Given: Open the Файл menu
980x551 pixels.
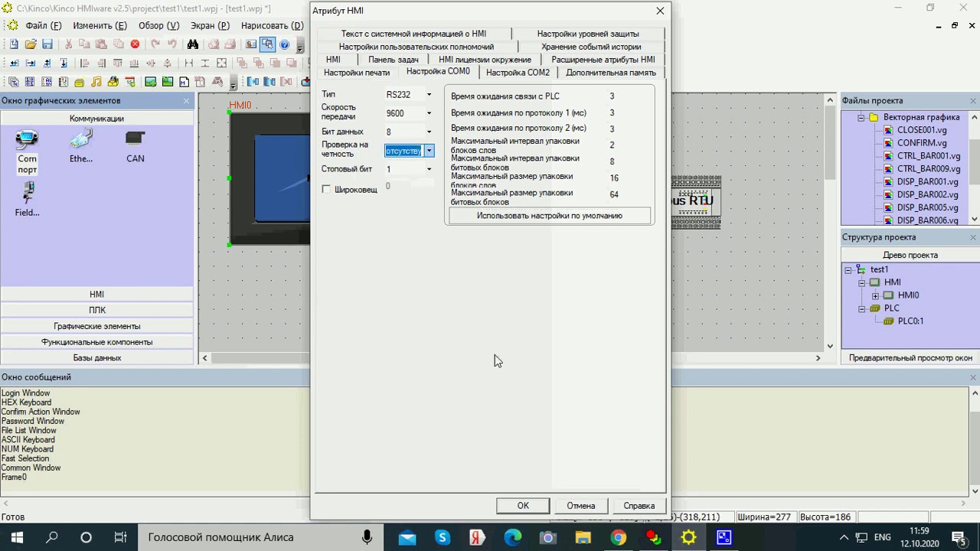Looking at the screenshot, I should coord(43,25).
